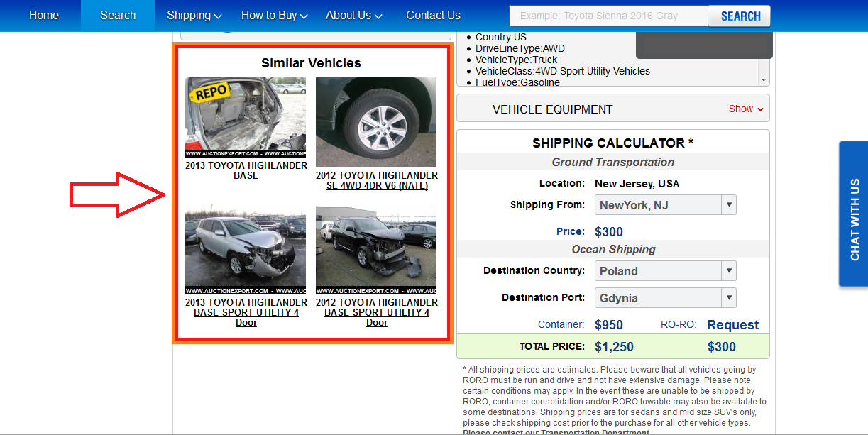868x435 pixels.
Task: Open the Chat With Us side tab
Action: [855, 214]
